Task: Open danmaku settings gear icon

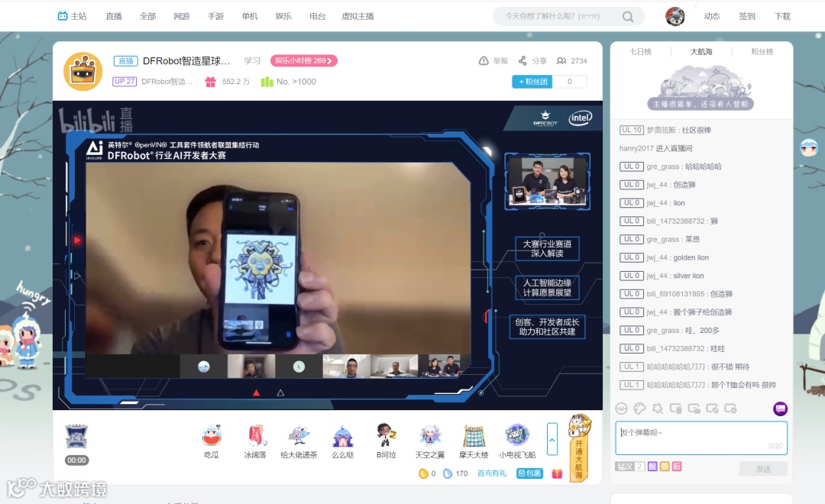Action: point(730,409)
